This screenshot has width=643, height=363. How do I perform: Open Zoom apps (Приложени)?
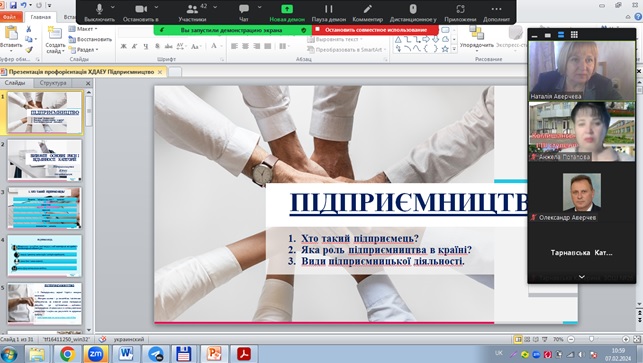point(460,12)
